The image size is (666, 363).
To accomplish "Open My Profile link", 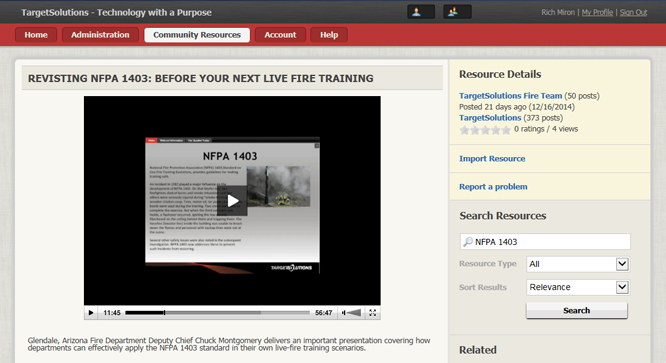I will pos(597,12).
